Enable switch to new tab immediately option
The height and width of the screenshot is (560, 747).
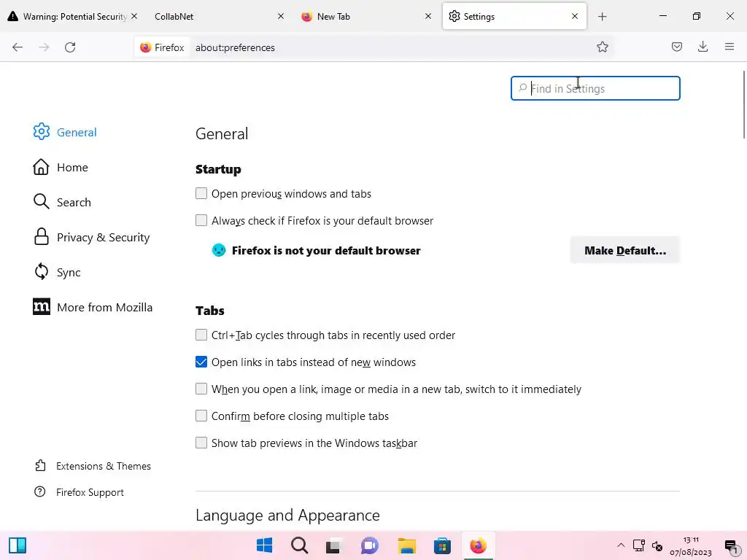[201, 389]
